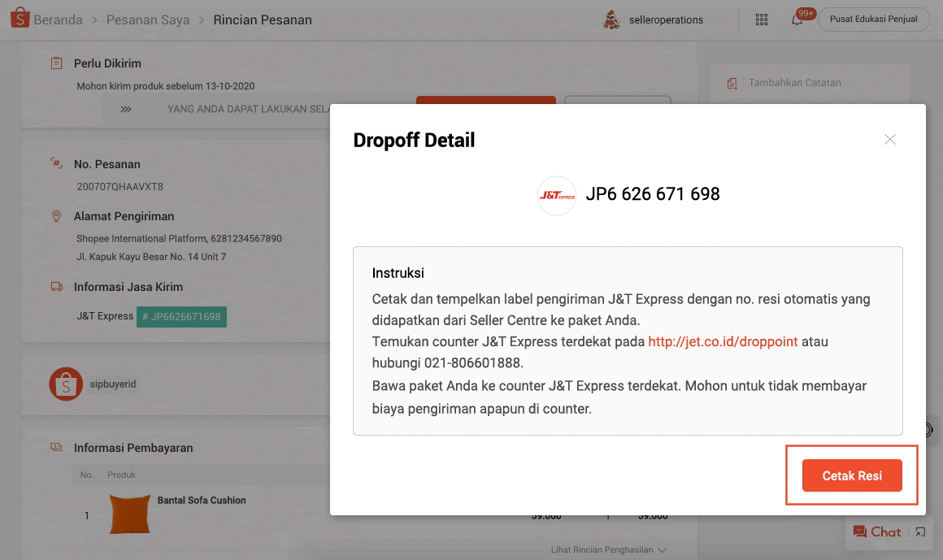Screen dimensions: 943x560
Task: Click the expand icon next to Chat
Action: [x=921, y=532]
